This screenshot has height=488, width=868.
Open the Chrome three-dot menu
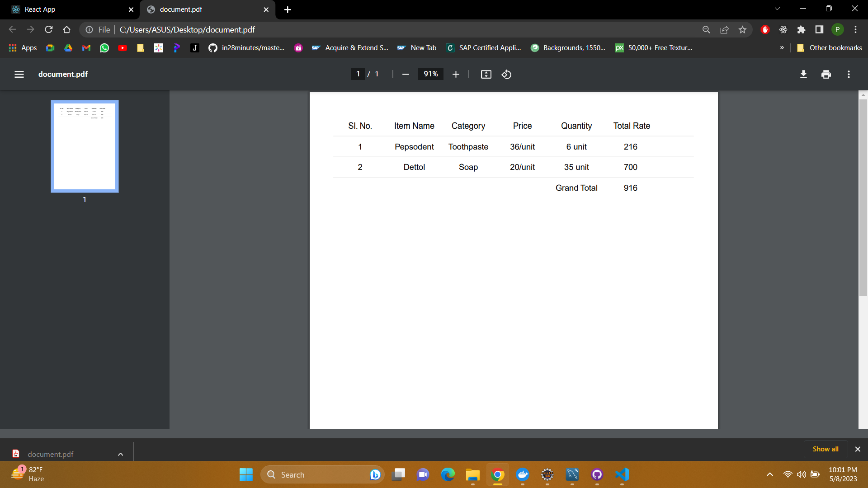coord(856,29)
